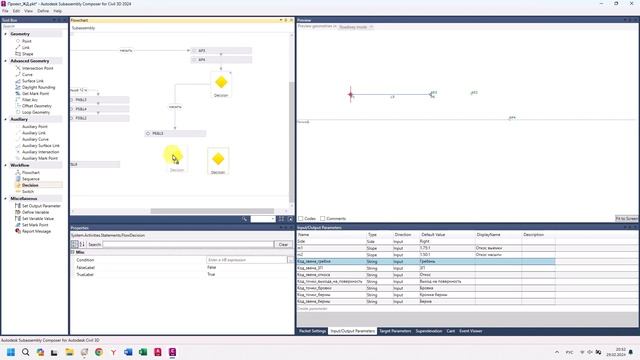Viewport: 640px width, 360px height.
Task: Choose the Daylight Rounding tool
Action: point(38,87)
